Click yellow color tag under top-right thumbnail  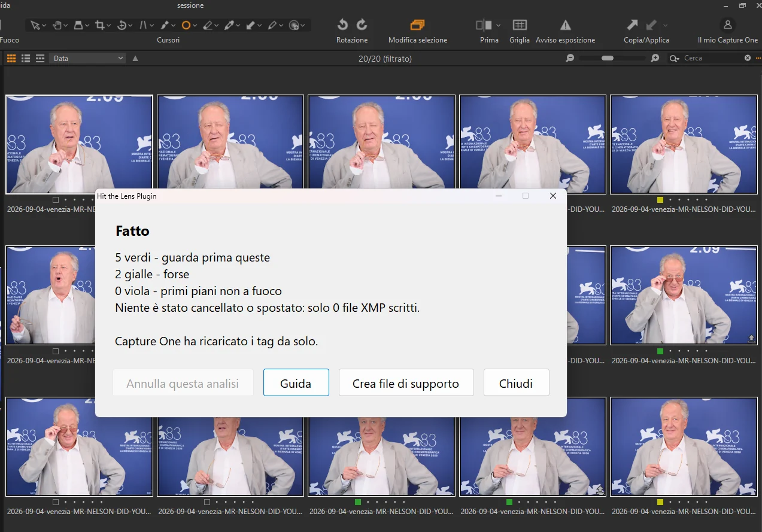click(x=660, y=200)
